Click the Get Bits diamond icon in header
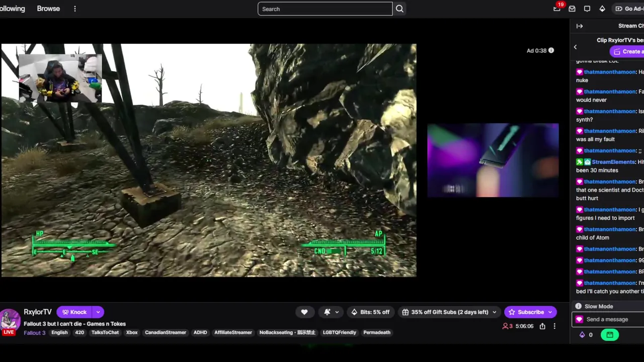 point(602,9)
